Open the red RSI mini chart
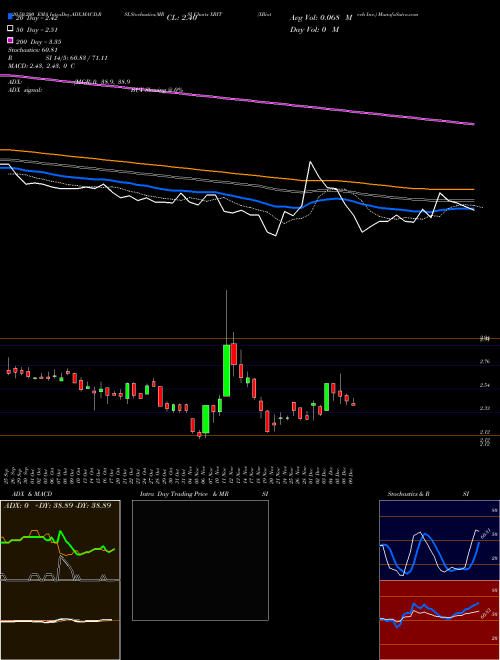 tap(439, 620)
